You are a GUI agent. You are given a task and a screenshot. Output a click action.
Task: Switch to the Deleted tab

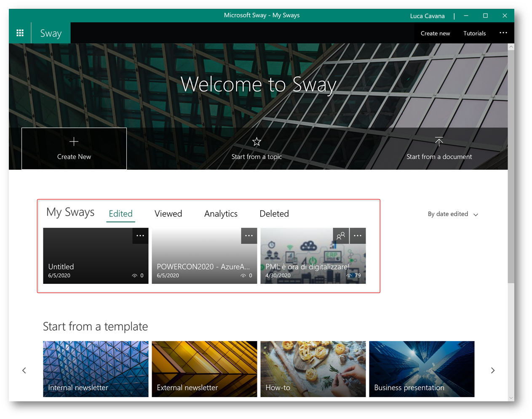click(274, 214)
